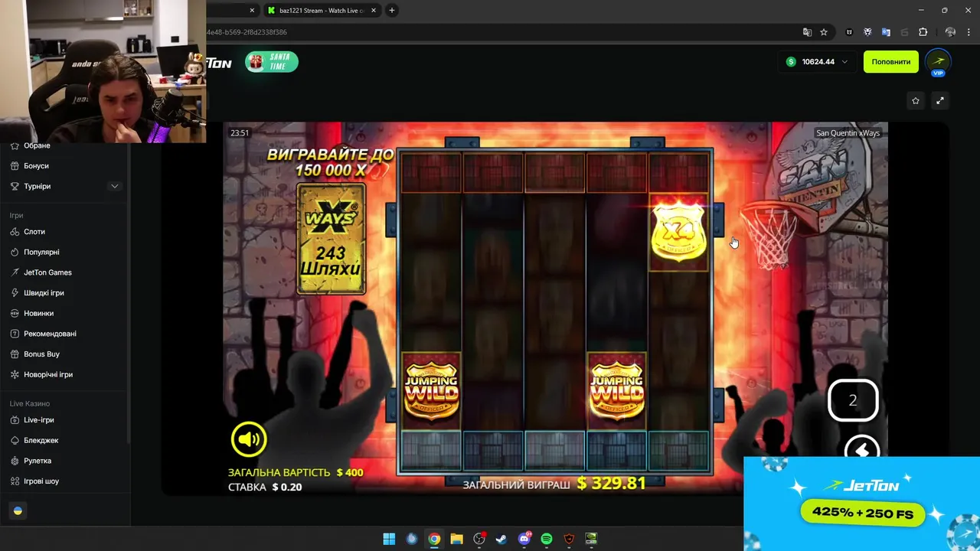Open the Ukrainian flag language selector

[18, 511]
